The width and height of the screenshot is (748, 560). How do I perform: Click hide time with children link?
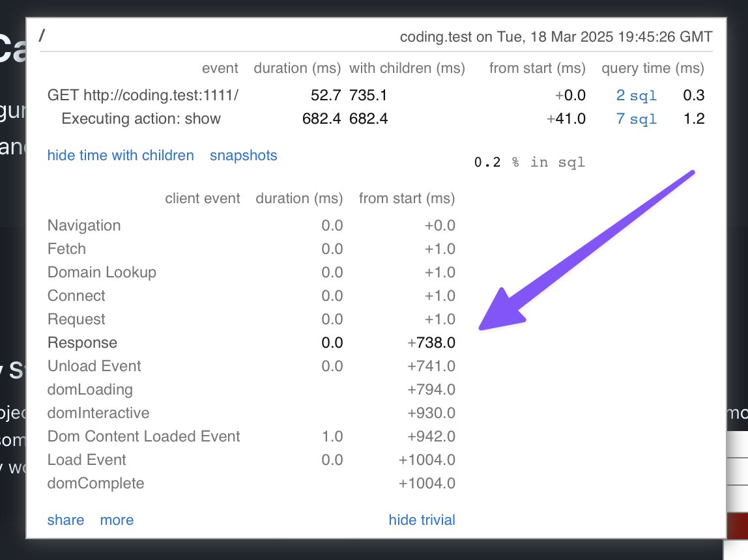click(x=121, y=156)
